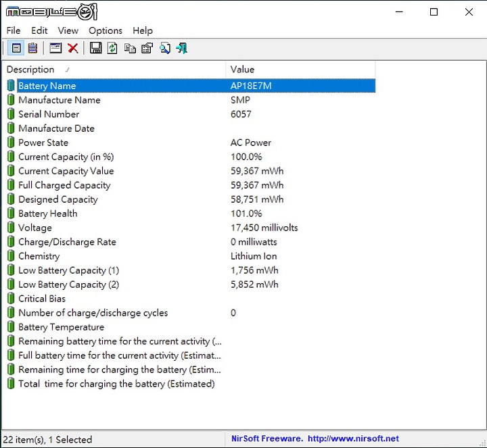Open the Options menu
This screenshot has width=487, height=448.
click(106, 30)
